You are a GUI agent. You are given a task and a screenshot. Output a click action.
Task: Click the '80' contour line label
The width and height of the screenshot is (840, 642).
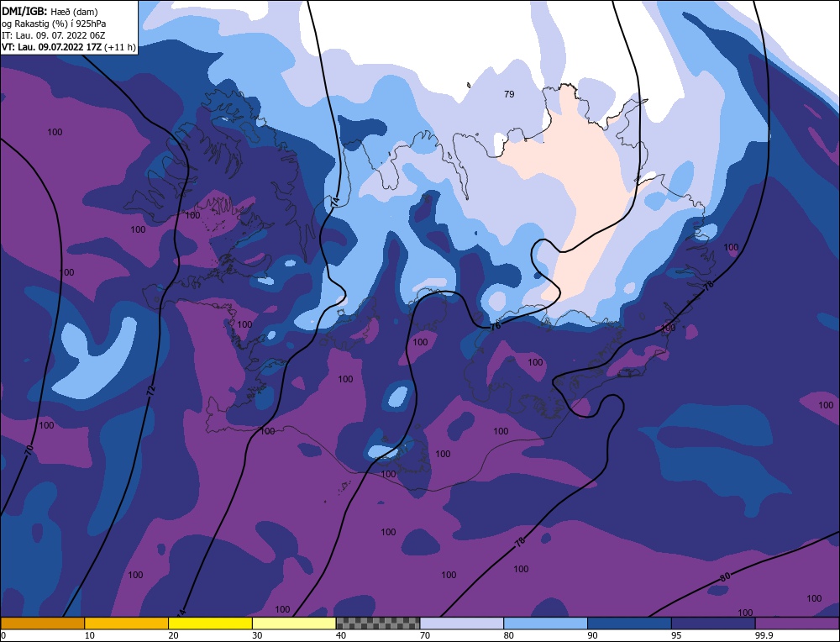pyautogui.click(x=725, y=577)
